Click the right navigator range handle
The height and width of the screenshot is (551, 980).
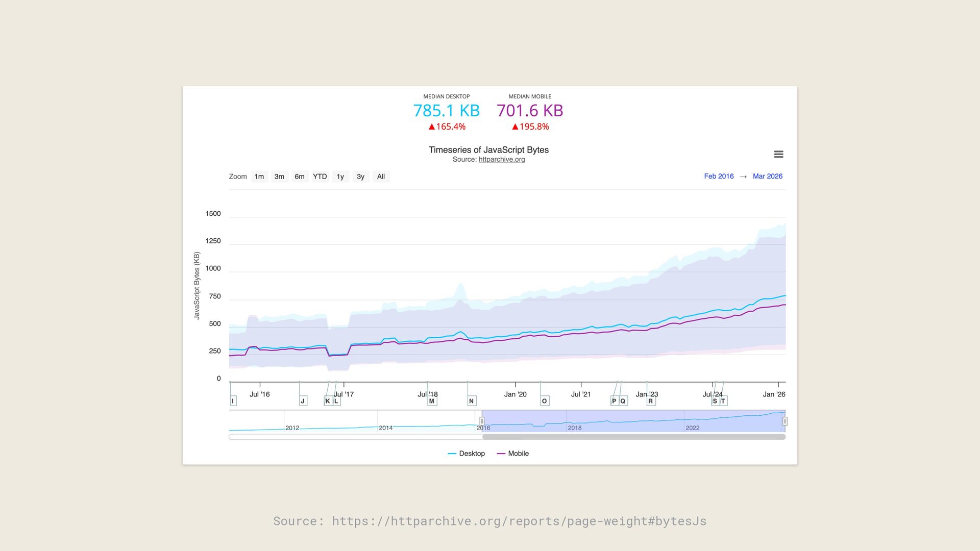tap(785, 421)
